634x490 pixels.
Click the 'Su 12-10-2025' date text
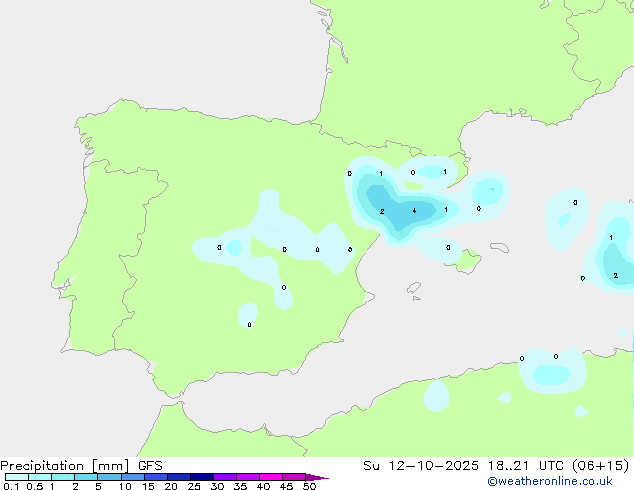[421, 466]
